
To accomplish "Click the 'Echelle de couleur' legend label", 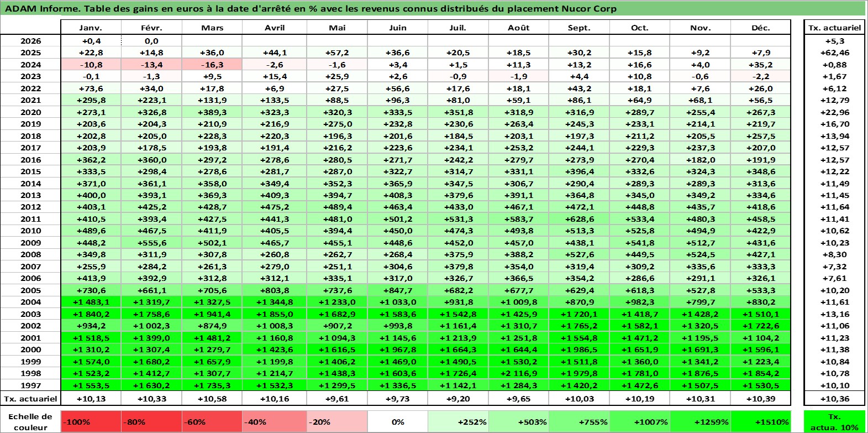I will (30, 421).
